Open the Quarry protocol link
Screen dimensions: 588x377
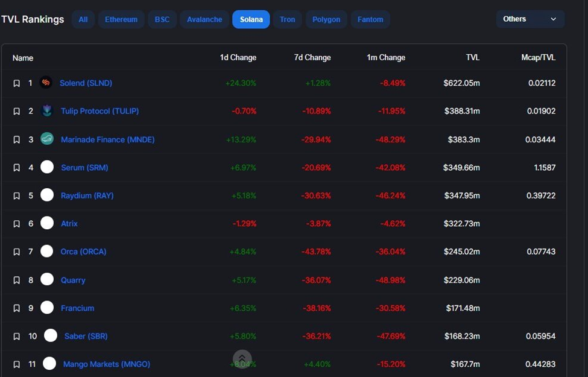pos(73,280)
